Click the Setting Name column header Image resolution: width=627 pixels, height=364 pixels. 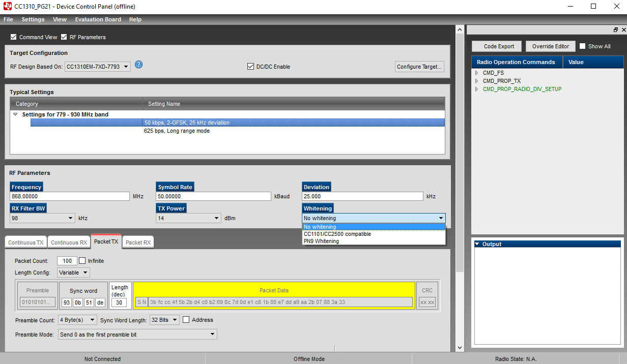pos(294,104)
